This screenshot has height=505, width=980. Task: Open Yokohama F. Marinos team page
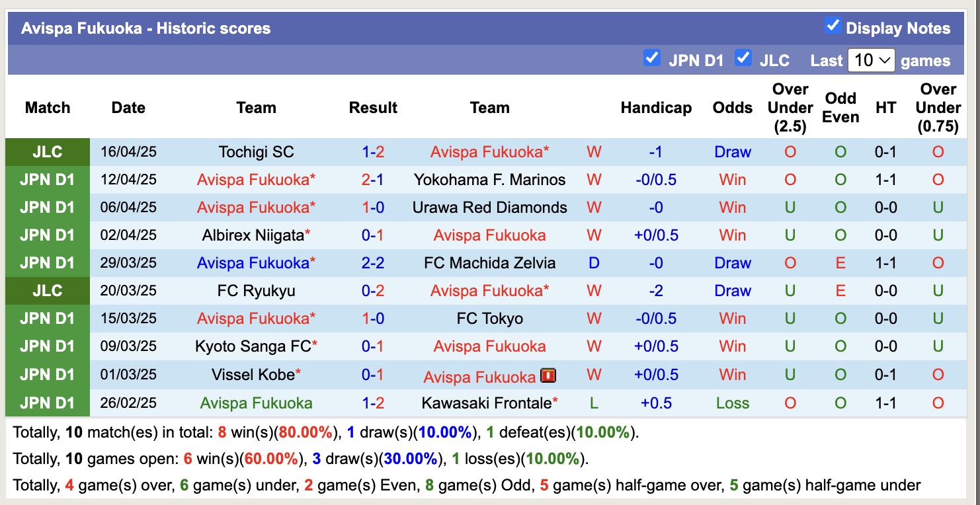pos(489,179)
